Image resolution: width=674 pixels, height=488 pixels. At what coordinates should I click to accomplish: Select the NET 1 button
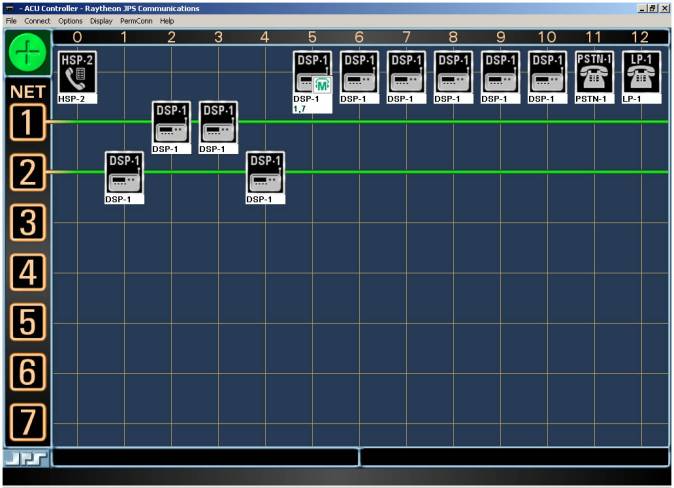tap(26, 124)
